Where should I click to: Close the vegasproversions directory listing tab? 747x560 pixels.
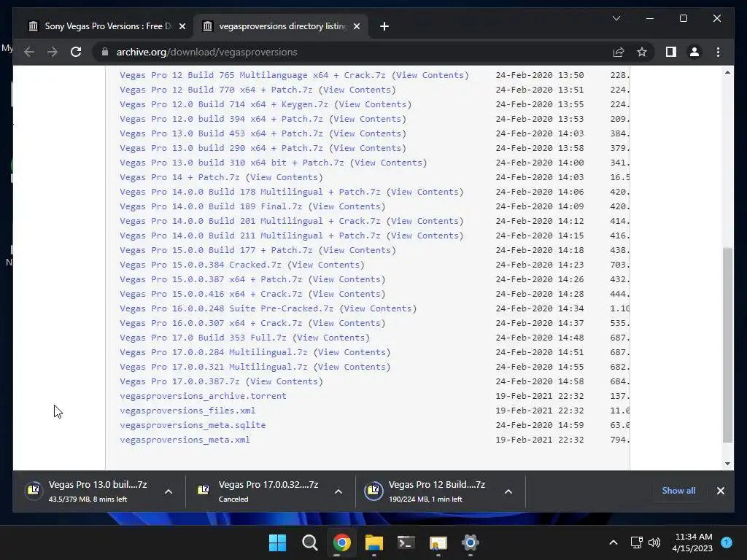(x=356, y=26)
